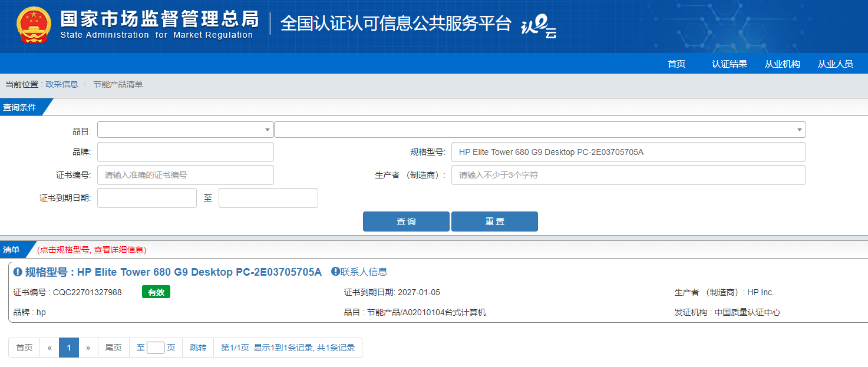This screenshot has height=367, width=868.
Task: Select page 1 in the pagination
Action: point(69,348)
